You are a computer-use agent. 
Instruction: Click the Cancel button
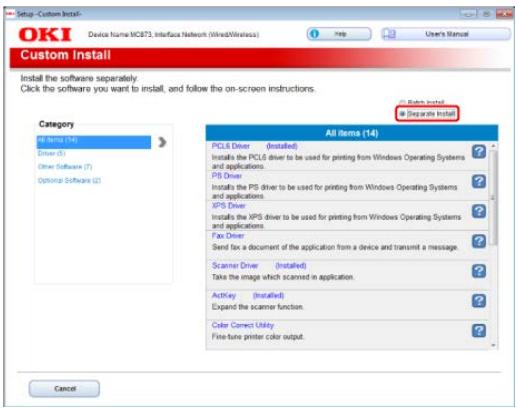coord(64,389)
